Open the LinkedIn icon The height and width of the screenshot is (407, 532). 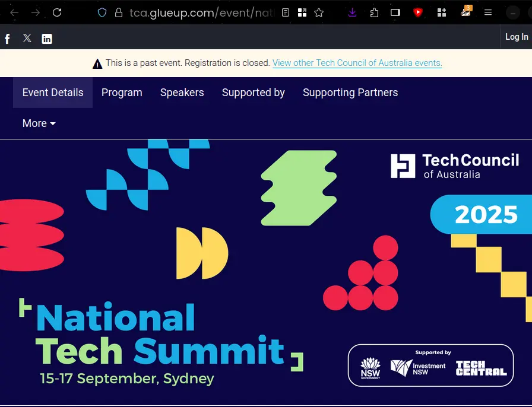pyautogui.click(x=46, y=38)
